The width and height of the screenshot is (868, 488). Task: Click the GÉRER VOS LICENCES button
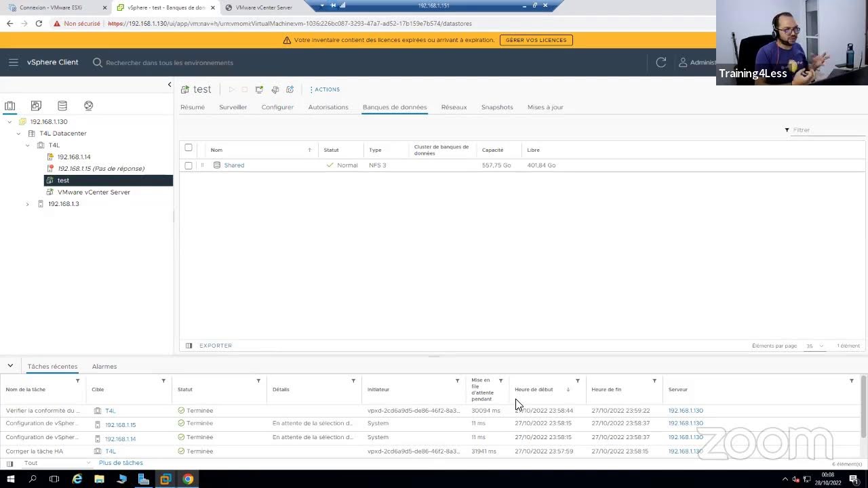tap(536, 40)
